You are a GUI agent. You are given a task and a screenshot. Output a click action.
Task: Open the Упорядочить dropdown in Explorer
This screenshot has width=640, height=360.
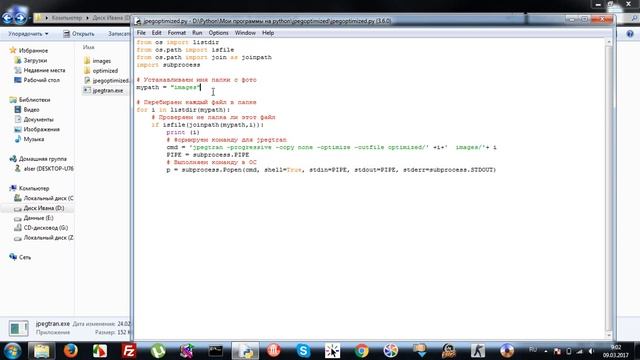coord(28,34)
